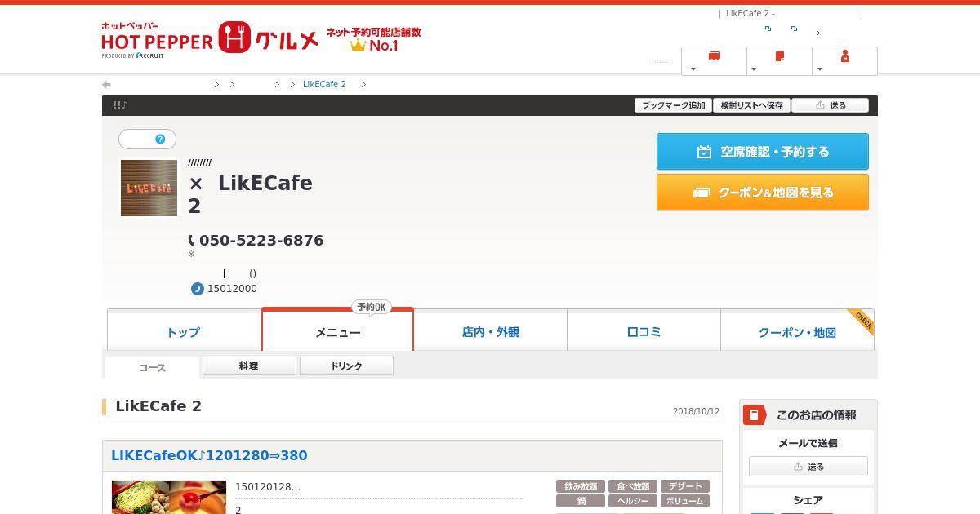
Task: Click the share upload icon in the dark toolbar
Action: [819, 105]
